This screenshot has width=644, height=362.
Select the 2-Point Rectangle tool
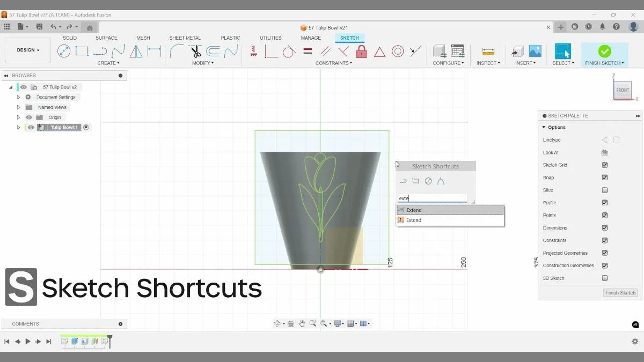[x=82, y=51]
